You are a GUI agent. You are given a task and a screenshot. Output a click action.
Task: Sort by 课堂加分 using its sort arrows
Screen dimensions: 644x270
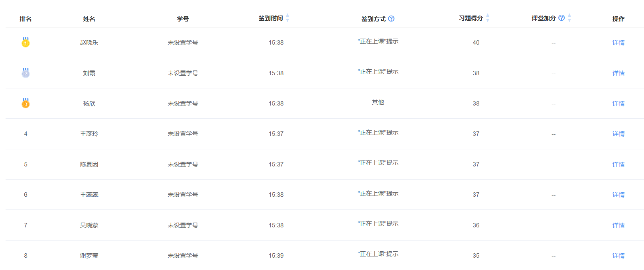point(569,18)
